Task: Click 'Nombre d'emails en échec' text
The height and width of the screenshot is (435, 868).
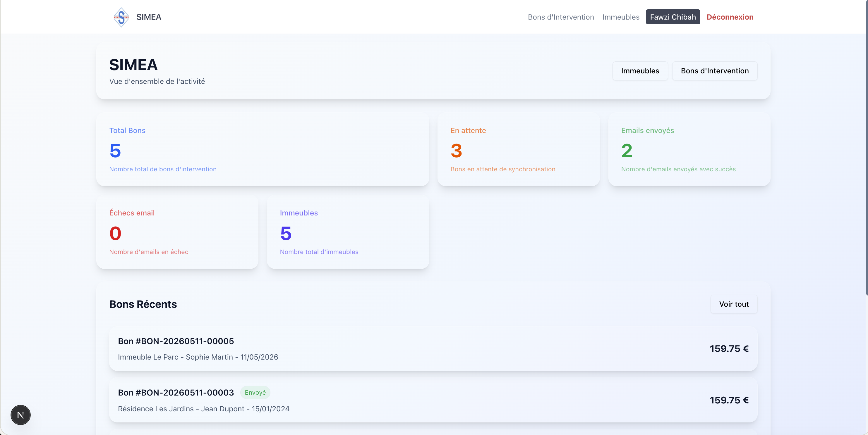Action: [x=149, y=252]
